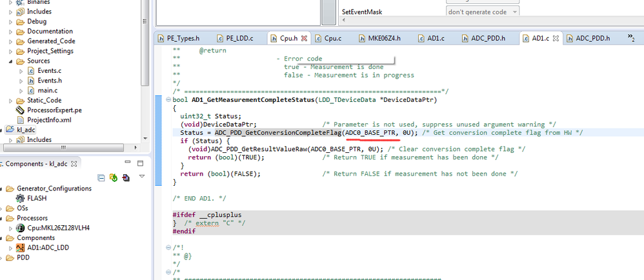Expand the Cpu:MKL26Z128VLH4 node
The height and width of the screenshot is (280, 644).
[11, 228]
